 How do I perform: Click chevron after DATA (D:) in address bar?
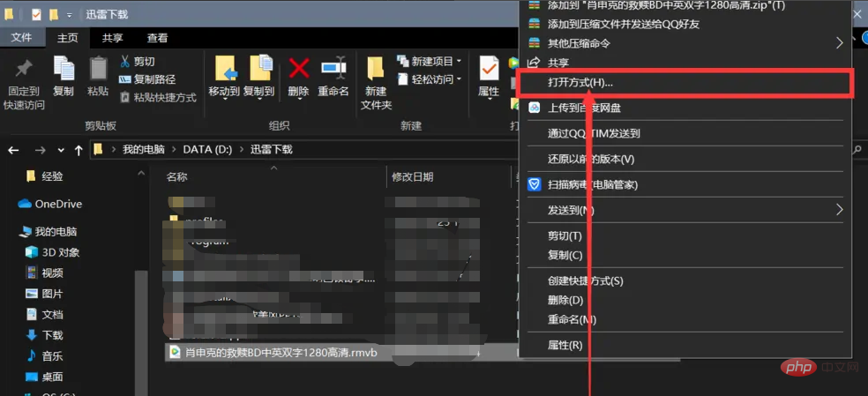point(242,150)
